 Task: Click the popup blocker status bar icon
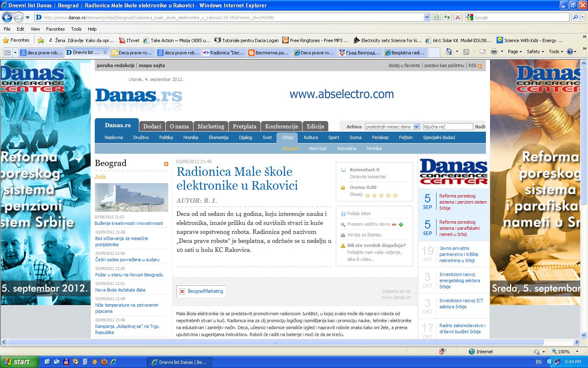(x=442, y=351)
